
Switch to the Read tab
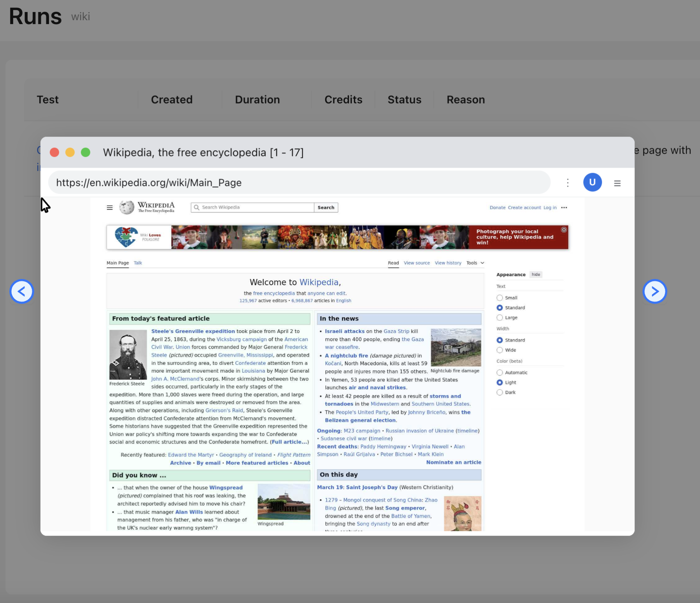coord(393,263)
